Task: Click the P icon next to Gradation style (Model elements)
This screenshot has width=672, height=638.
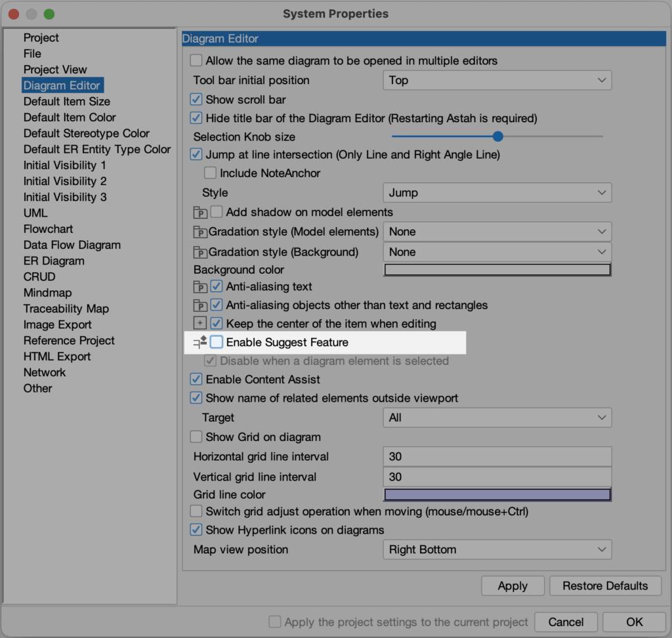Action: tap(200, 232)
